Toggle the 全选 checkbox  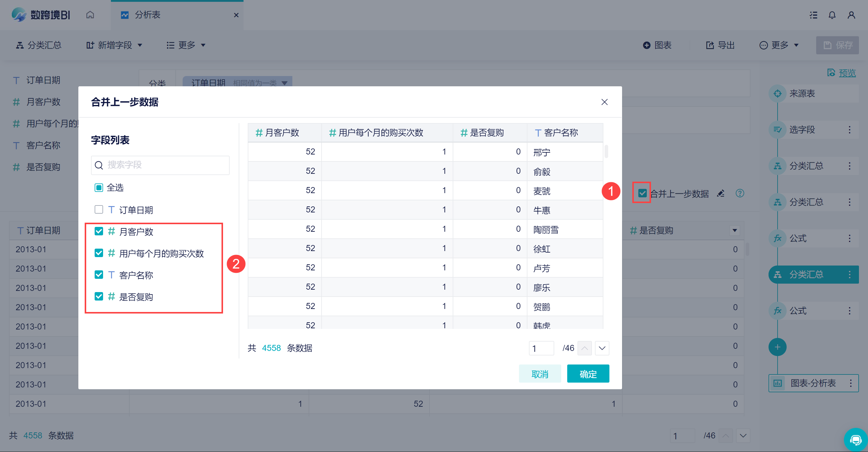[x=99, y=188]
